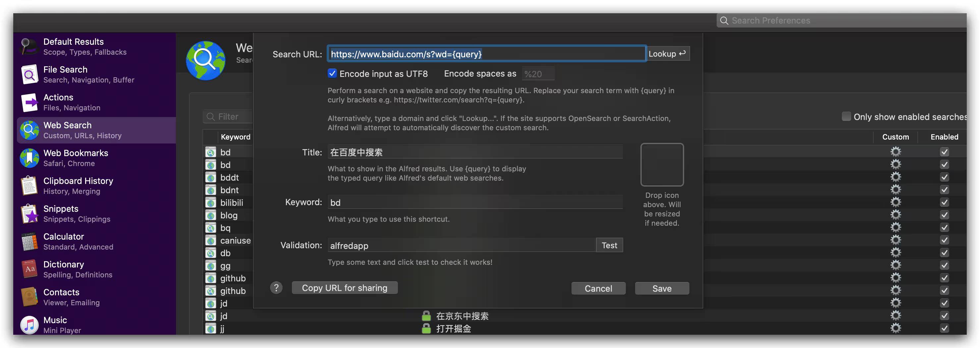Open Calculator preferences section
980x348 pixels.
[96, 241]
